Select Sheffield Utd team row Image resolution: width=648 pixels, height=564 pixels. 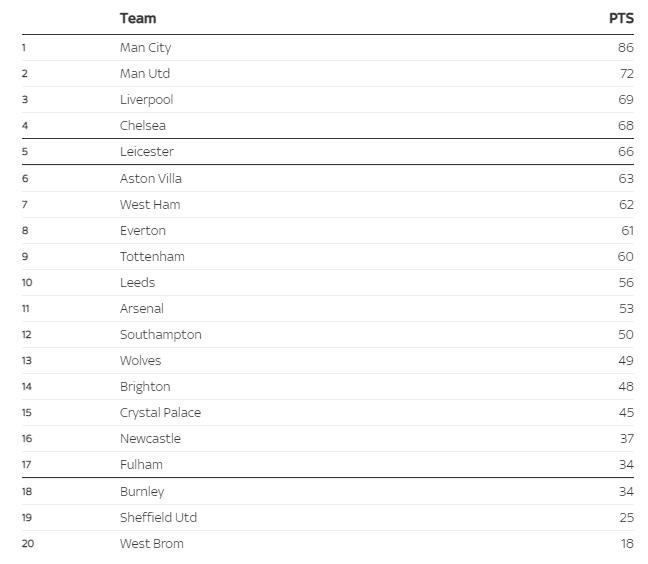coord(158,518)
